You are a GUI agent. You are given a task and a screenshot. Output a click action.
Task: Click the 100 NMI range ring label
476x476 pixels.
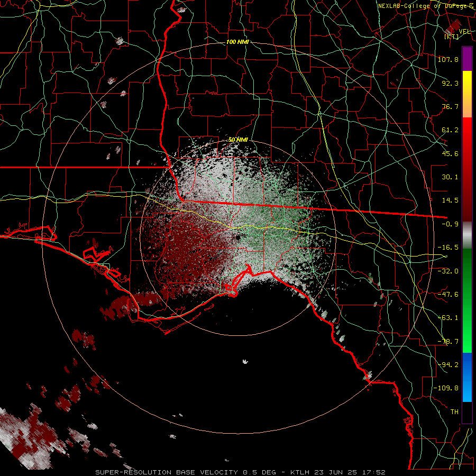(237, 42)
